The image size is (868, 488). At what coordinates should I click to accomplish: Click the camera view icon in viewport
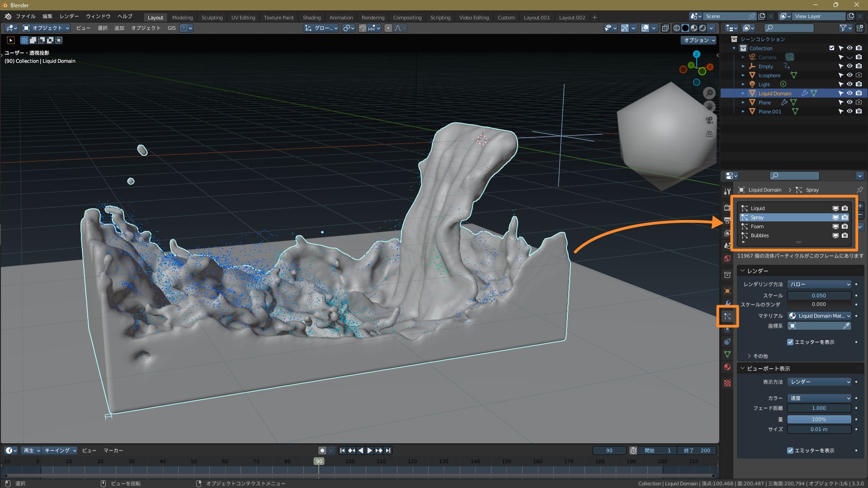pyautogui.click(x=709, y=120)
